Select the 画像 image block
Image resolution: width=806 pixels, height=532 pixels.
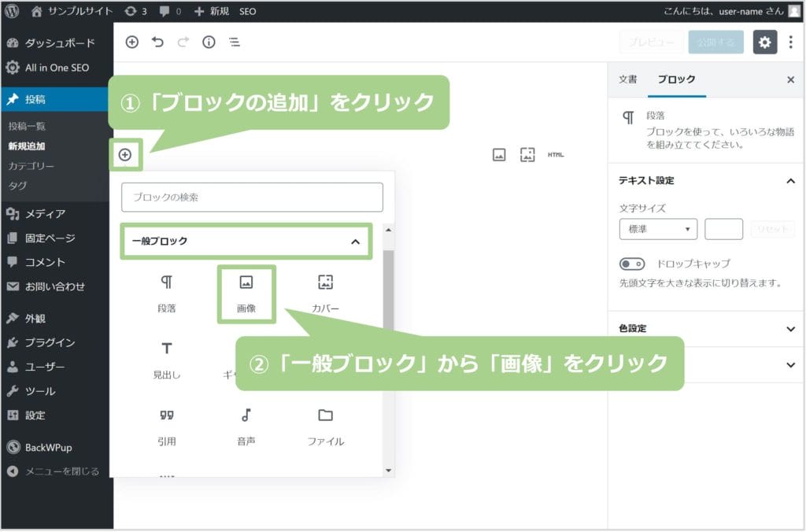pos(246,293)
